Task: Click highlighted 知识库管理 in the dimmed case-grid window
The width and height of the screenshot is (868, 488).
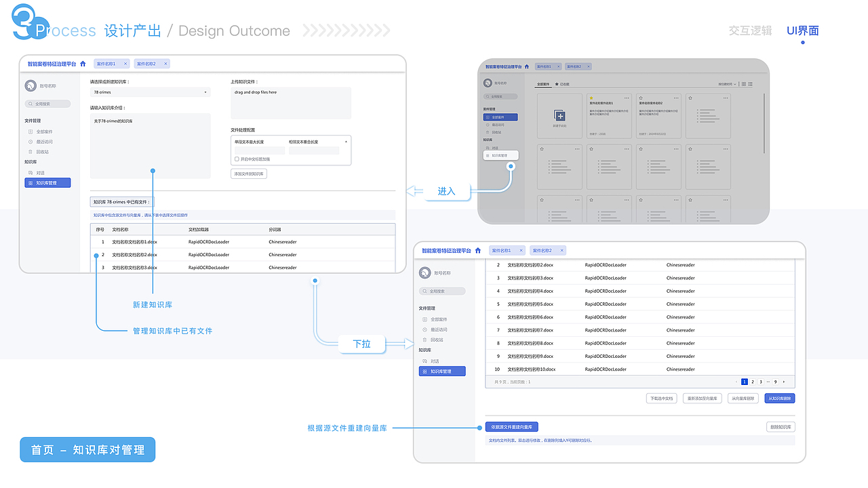Action: coord(500,155)
